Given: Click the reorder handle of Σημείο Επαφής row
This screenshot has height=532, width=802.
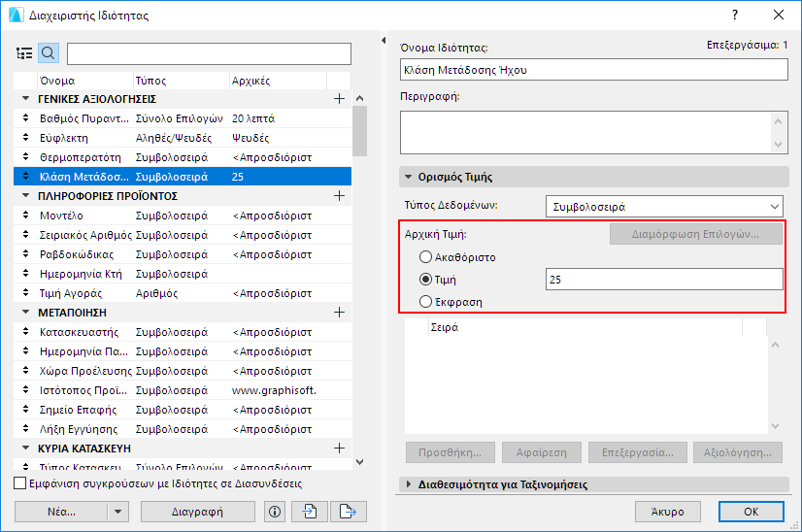Looking at the screenshot, I should point(25,410).
